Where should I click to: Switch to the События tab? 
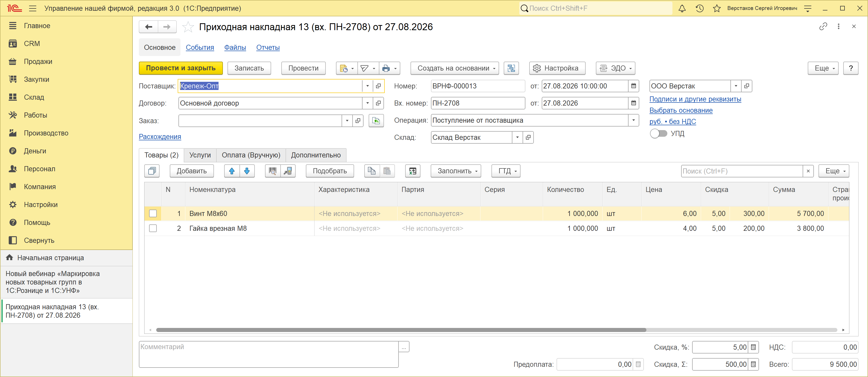tap(200, 48)
